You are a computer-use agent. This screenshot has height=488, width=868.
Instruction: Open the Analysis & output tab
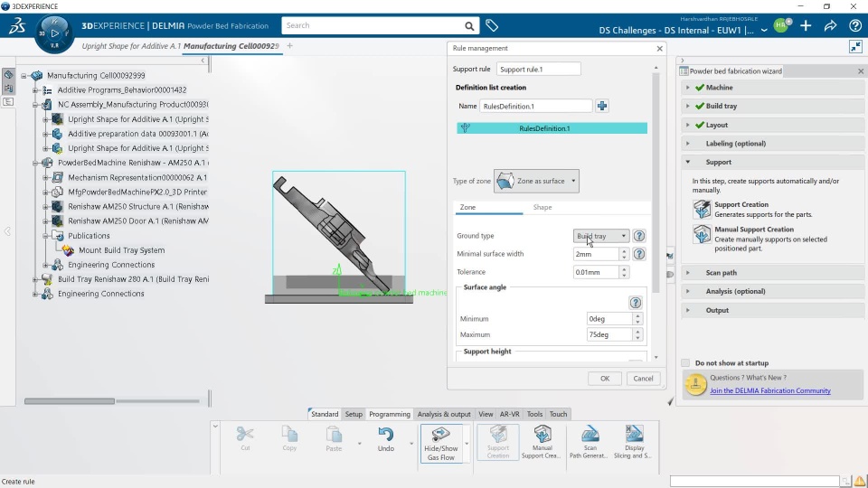444,414
